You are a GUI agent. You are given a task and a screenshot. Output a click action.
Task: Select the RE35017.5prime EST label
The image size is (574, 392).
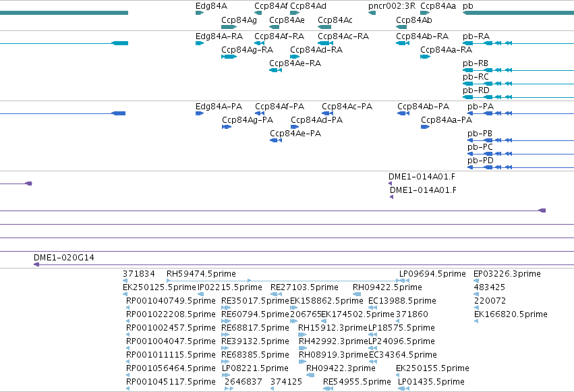[x=255, y=301]
